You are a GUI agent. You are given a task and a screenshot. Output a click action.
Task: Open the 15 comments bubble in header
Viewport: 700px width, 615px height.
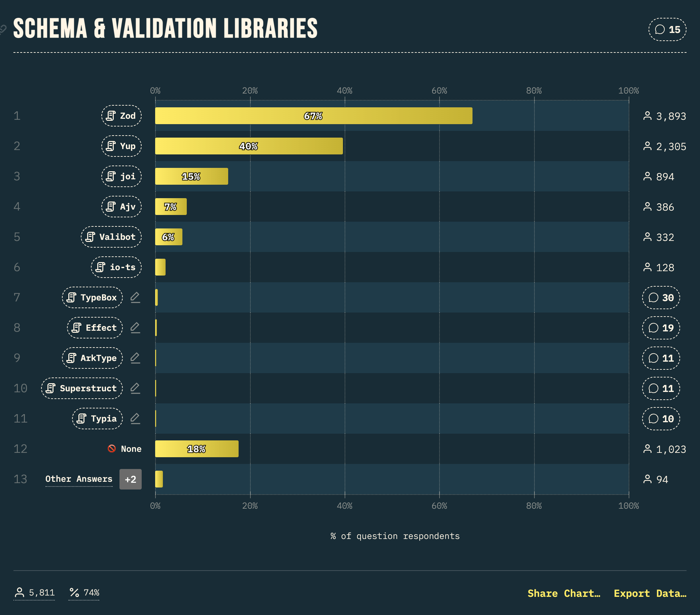(x=667, y=30)
